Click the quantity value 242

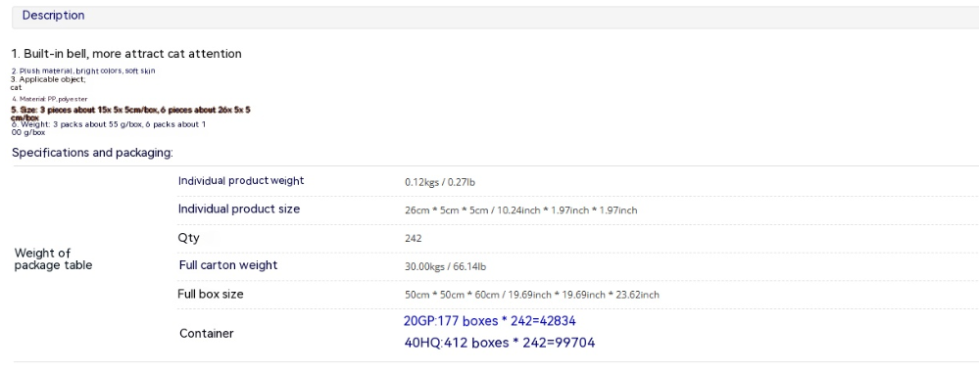[x=414, y=239]
